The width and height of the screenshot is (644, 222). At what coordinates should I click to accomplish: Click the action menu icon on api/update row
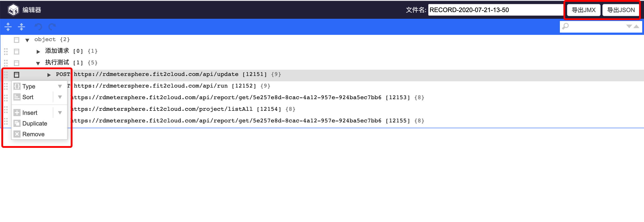coord(17,75)
